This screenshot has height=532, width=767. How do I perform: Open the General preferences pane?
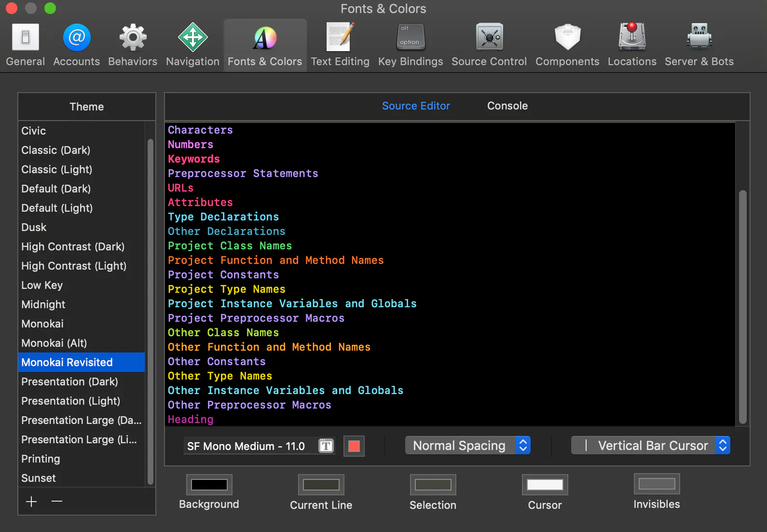(26, 44)
